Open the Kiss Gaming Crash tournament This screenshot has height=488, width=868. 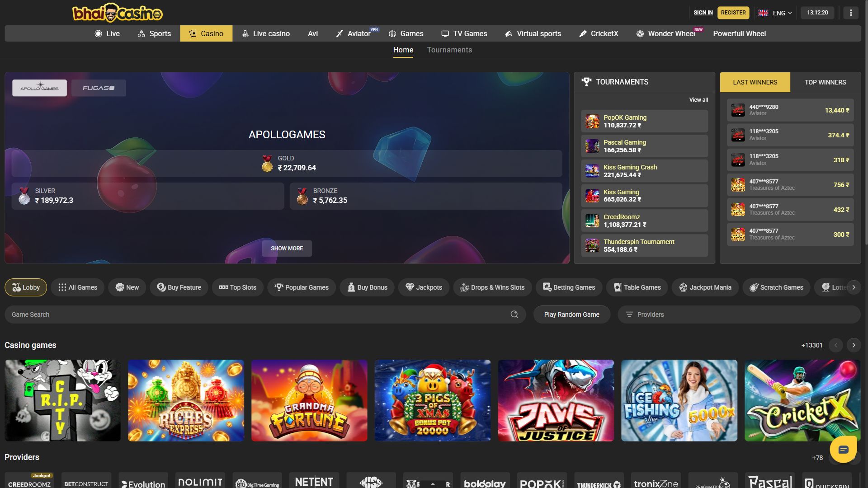[644, 171]
